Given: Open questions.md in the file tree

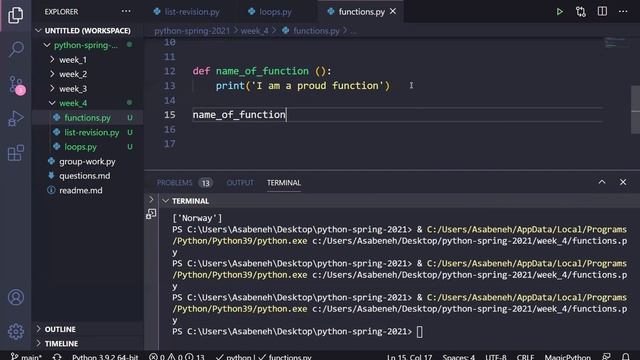Looking at the screenshot, I should pyautogui.click(x=87, y=176).
